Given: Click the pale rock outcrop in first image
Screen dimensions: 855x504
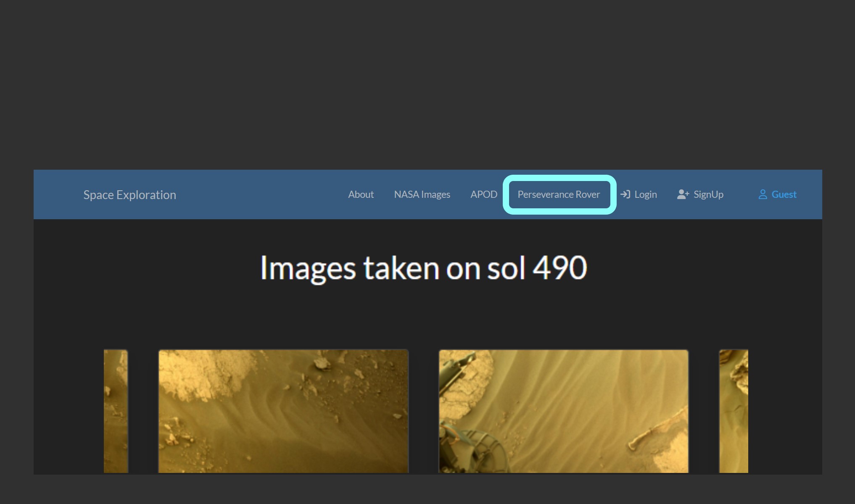Looking at the screenshot, I should click(202, 374).
